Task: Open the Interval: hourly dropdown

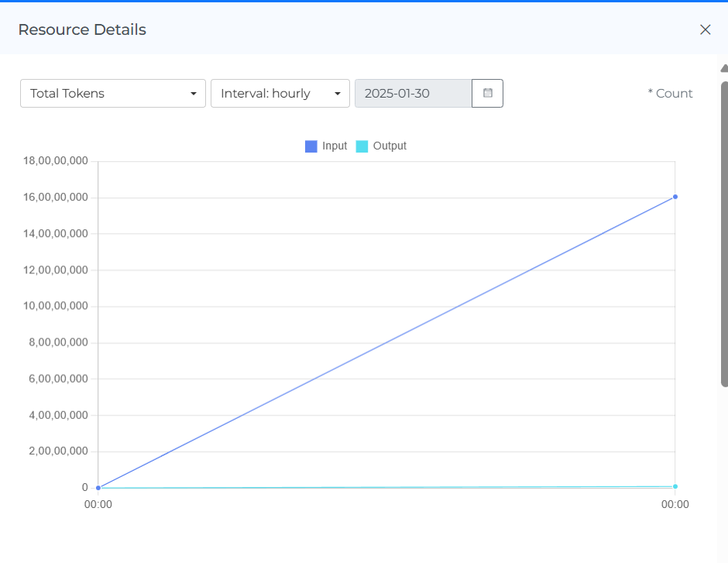Action: pos(280,93)
